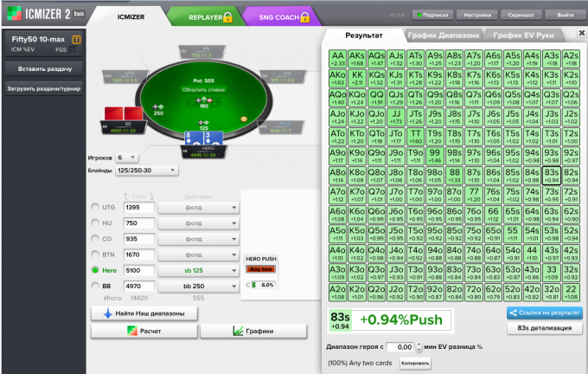Screen dimensions: 588x374
Task: Click the ICMIZER 2 logo icon
Action: 15,14
